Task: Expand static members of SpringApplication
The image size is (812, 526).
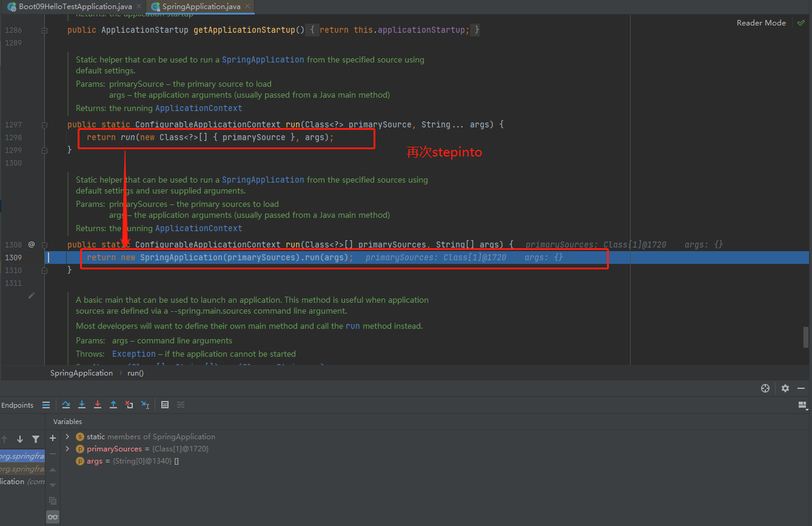Action: point(67,437)
